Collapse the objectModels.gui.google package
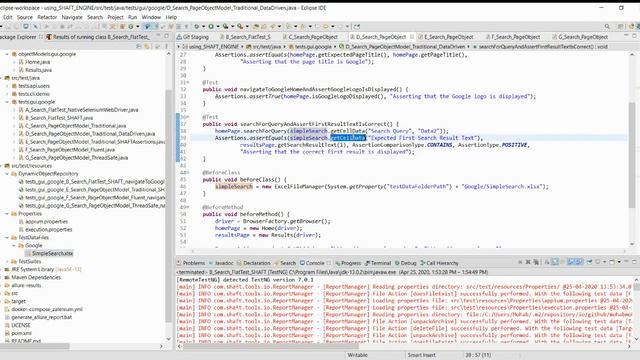This screenshot has width=640, height=360. tap(7, 54)
